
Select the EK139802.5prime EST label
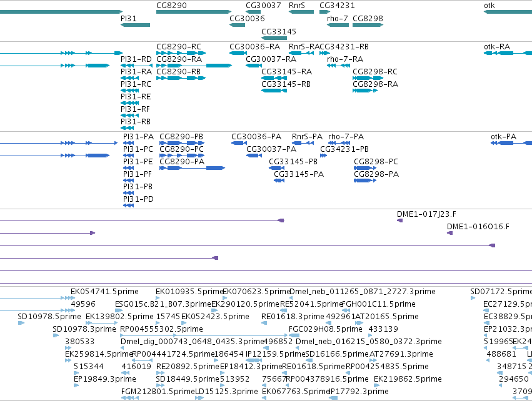(119, 317)
